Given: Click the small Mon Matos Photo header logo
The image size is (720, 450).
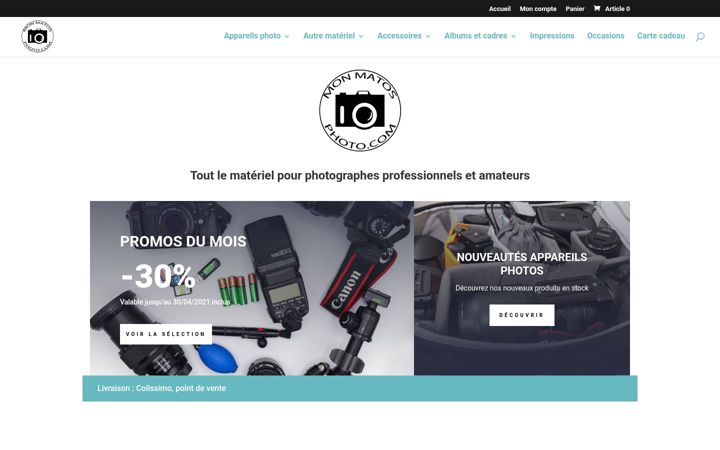Looking at the screenshot, I should [x=37, y=36].
